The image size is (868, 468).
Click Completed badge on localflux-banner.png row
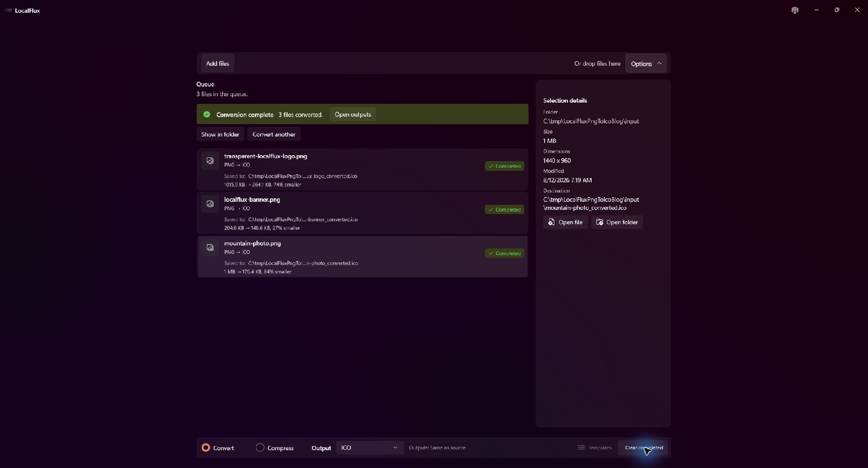[x=504, y=209]
